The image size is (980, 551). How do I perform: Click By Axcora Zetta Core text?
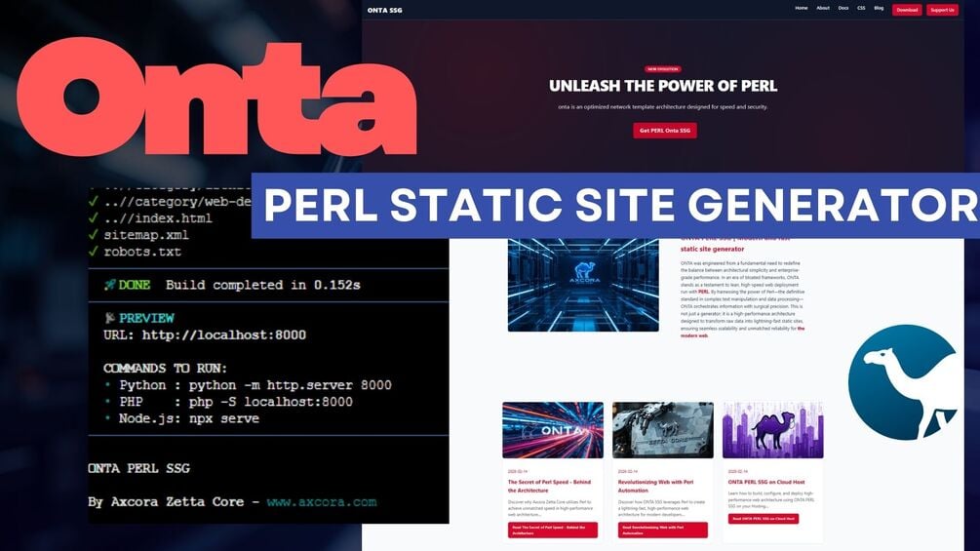166,501
